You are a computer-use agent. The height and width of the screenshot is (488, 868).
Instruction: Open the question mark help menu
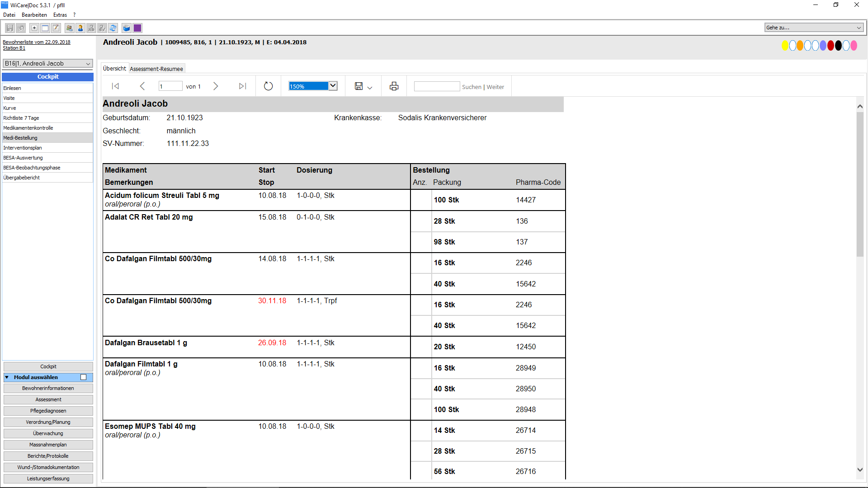(75, 15)
